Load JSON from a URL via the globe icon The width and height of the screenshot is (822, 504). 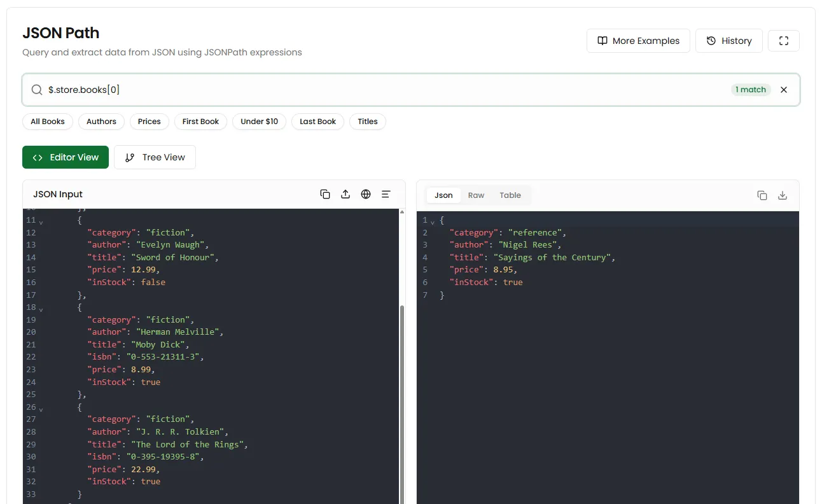click(366, 194)
